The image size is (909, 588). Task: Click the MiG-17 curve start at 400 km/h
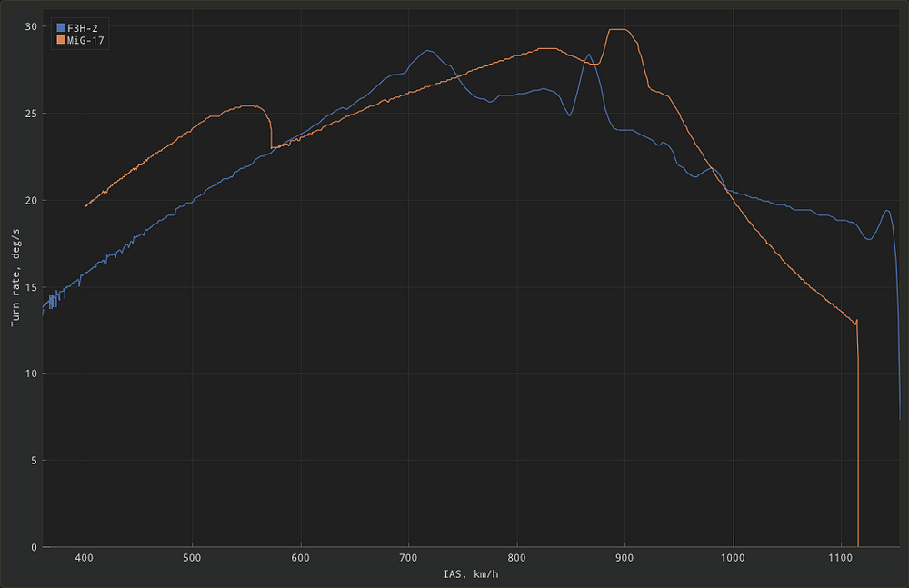tap(85, 206)
